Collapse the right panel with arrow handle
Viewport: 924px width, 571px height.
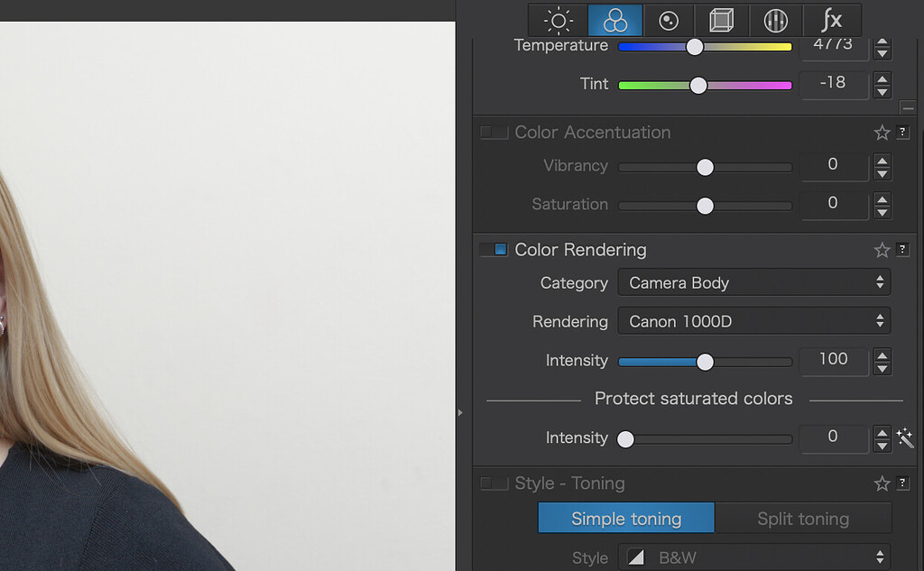460,412
